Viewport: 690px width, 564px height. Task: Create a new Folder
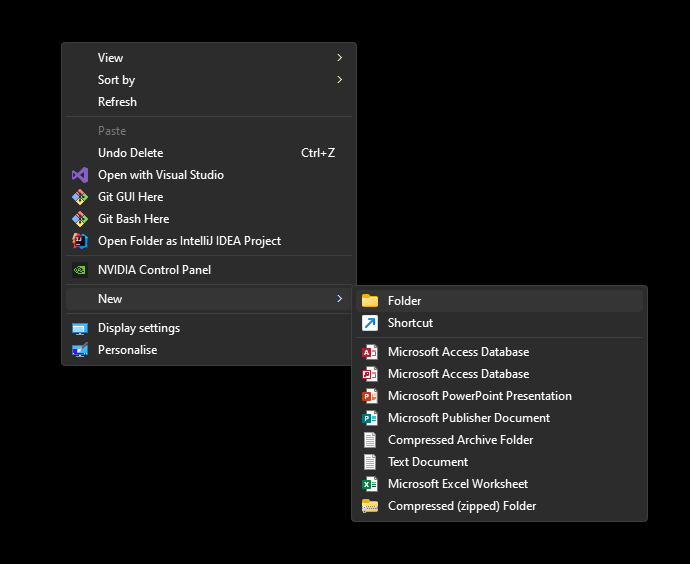coord(404,301)
